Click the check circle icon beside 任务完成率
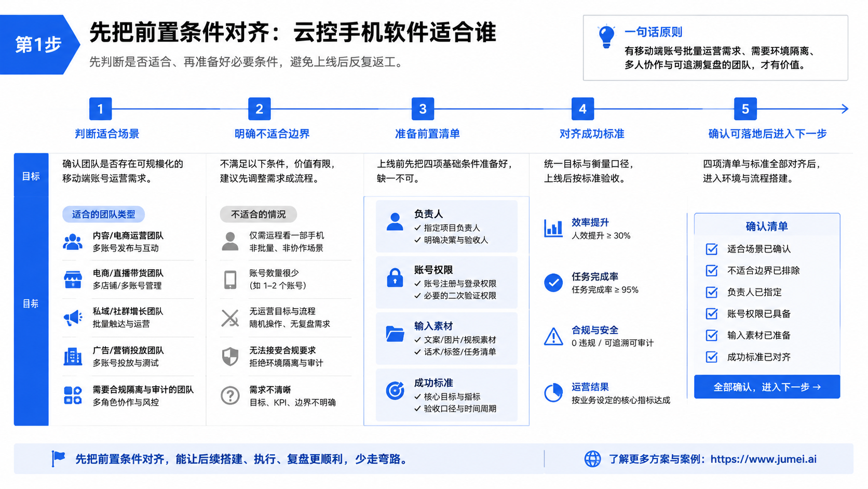868x489 pixels. (553, 283)
